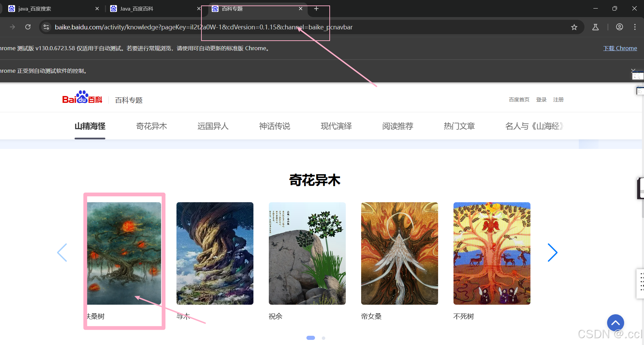The height and width of the screenshot is (345, 644).
Task: Click the 祝余 caption text
Action: (276, 316)
